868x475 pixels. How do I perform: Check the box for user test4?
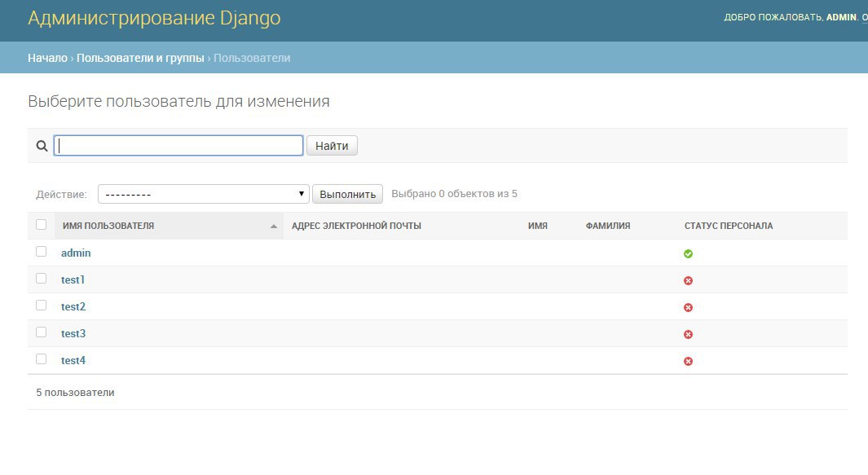click(41, 358)
